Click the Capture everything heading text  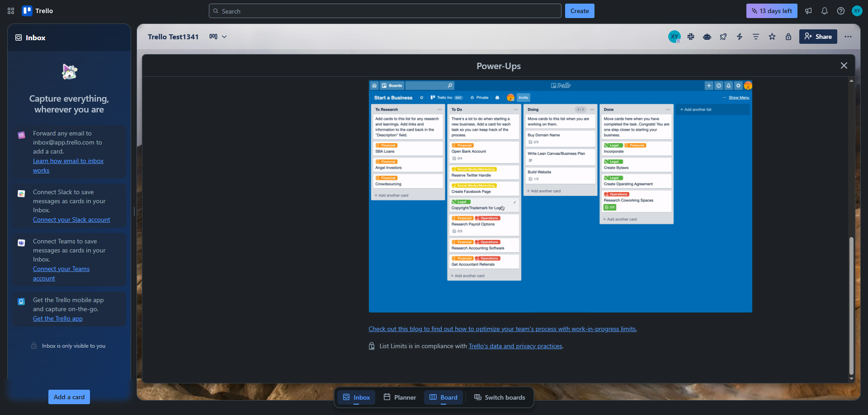point(69,104)
